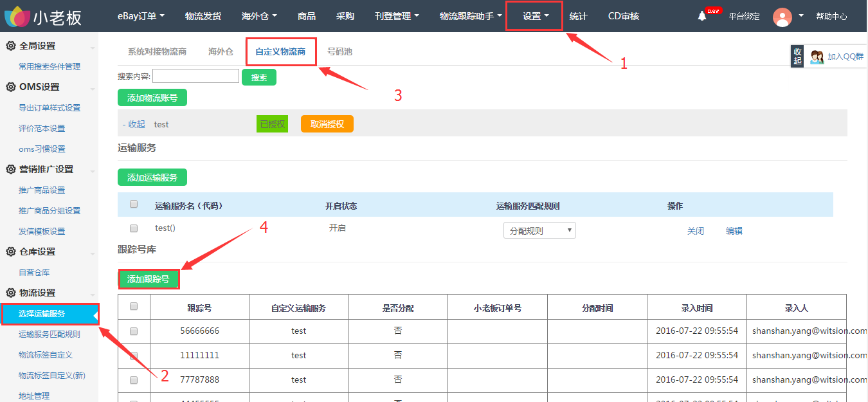The image size is (868, 402).
Task: Switch to the 号码池 tab
Action: click(x=339, y=51)
